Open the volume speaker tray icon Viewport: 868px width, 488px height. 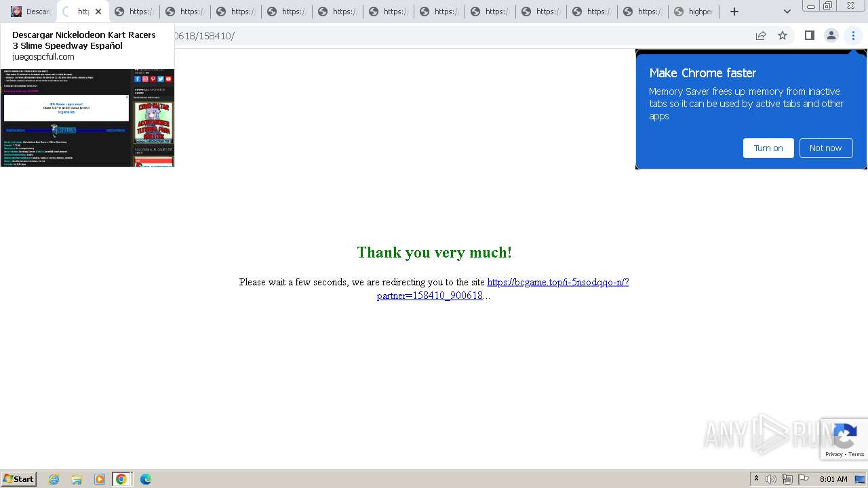[771, 479]
